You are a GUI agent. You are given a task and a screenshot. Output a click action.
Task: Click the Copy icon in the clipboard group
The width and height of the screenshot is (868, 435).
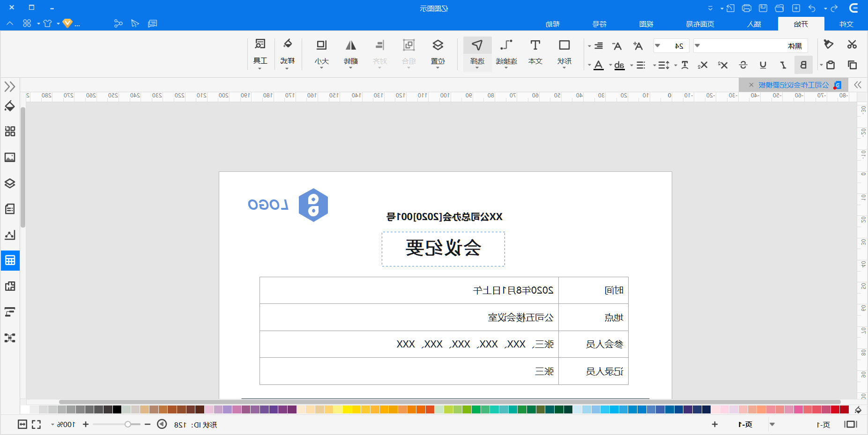point(852,65)
